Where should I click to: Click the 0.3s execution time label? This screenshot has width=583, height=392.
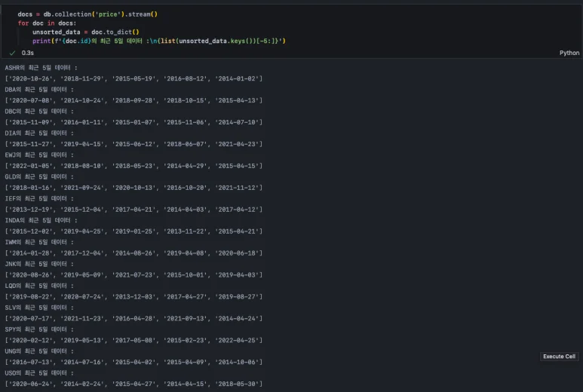28,53
